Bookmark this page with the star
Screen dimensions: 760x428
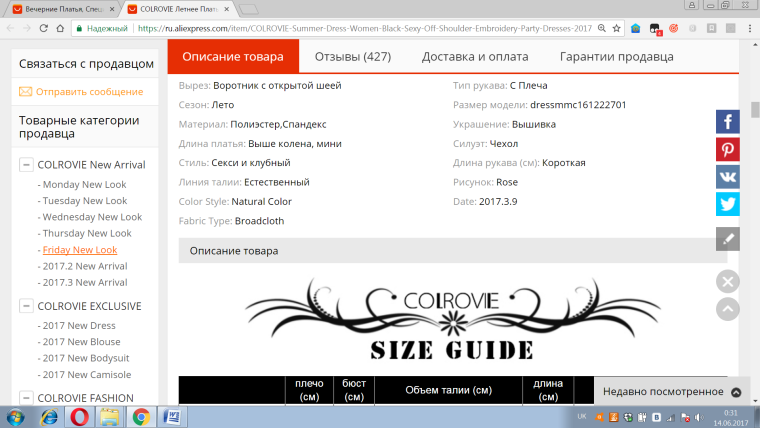(617, 29)
